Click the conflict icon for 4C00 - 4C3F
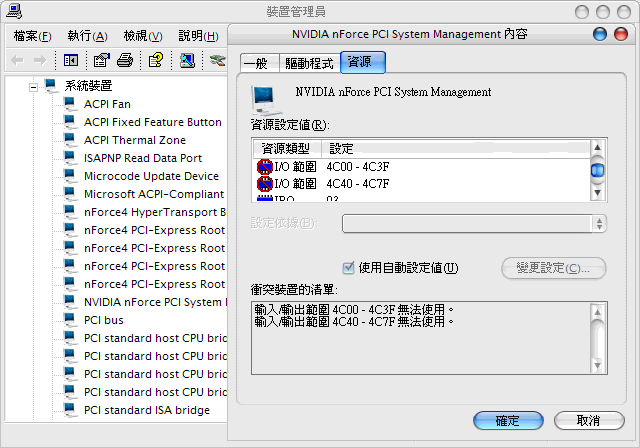Viewport: 640px width, 448px height. [x=264, y=166]
